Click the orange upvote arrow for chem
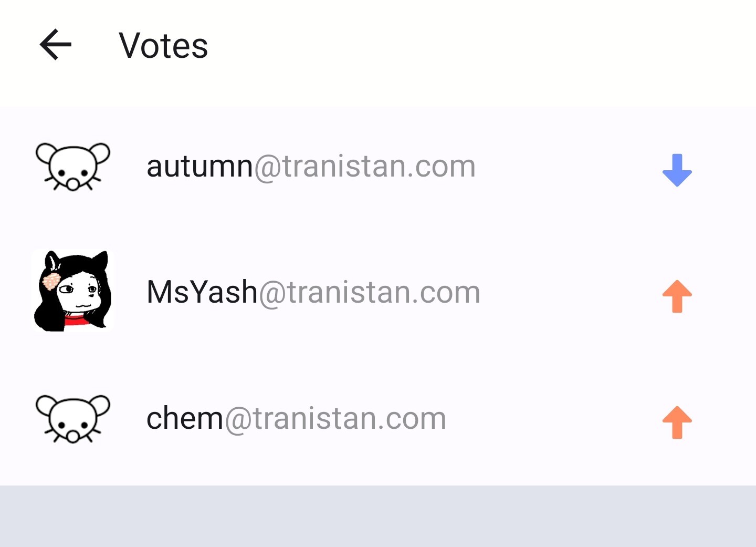Image resolution: width=756 pixels, height=547 pixels. pyautogui.click(x=677, y=422)
